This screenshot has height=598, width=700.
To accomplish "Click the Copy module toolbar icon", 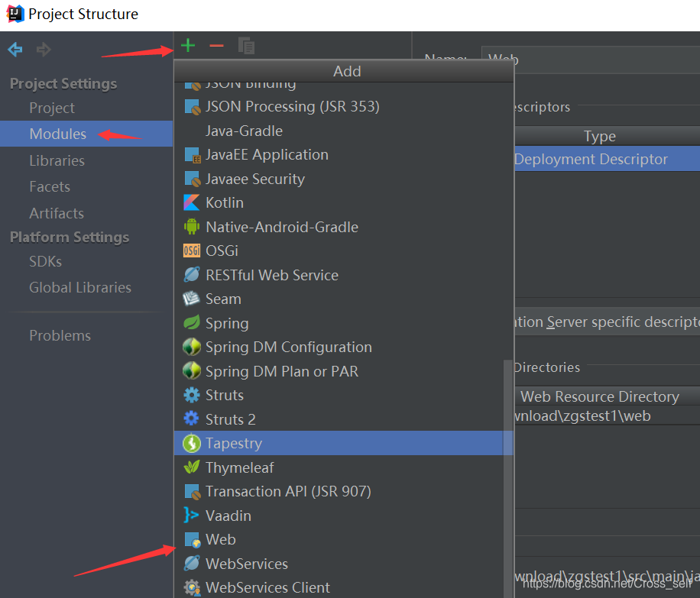I will click(x=246, y=46).
